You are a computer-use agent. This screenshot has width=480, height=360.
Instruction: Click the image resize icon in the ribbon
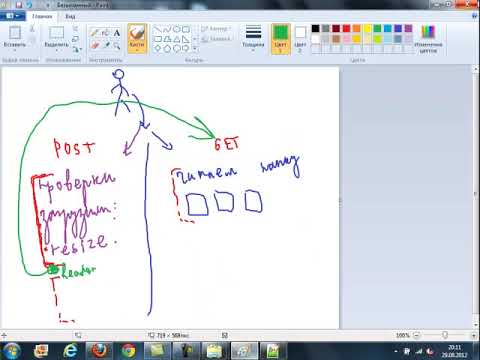(76, 39)
